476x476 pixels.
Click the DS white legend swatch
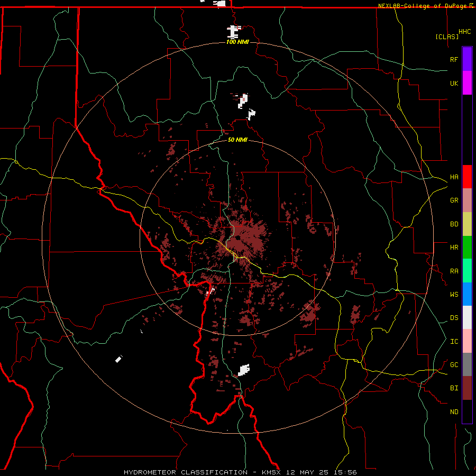[467, 317]
